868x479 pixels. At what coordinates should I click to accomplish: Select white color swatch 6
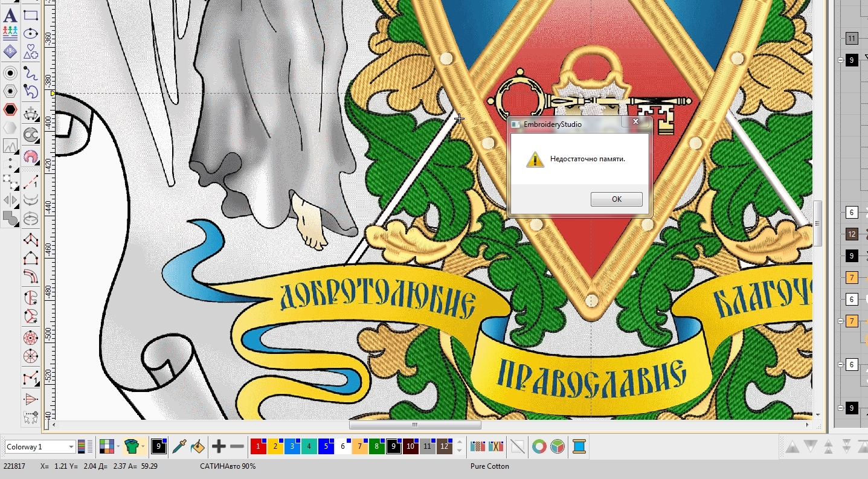[x=342, y=447]
